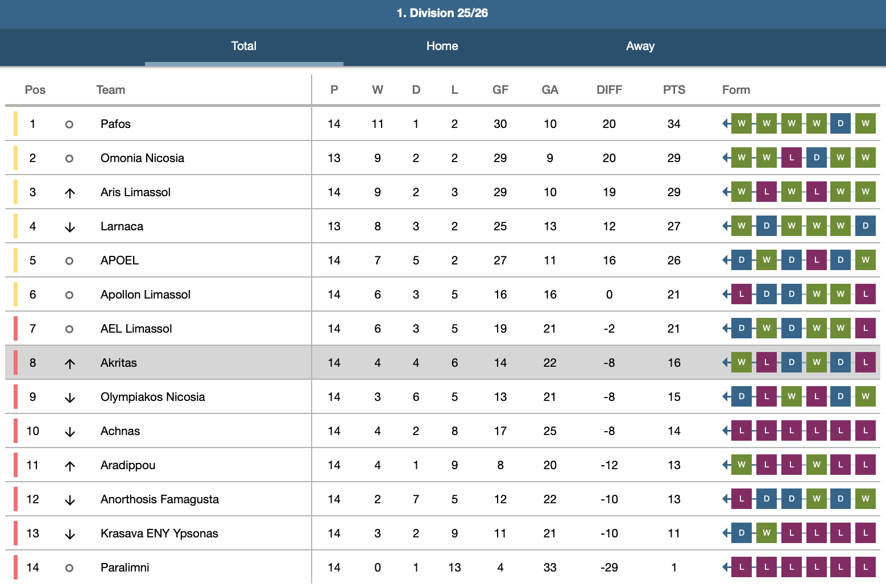Image resolution: width=886 pixels, height=588 pixels.
Task: Select the Total standings tab
Action: click(x=243, y=46)
